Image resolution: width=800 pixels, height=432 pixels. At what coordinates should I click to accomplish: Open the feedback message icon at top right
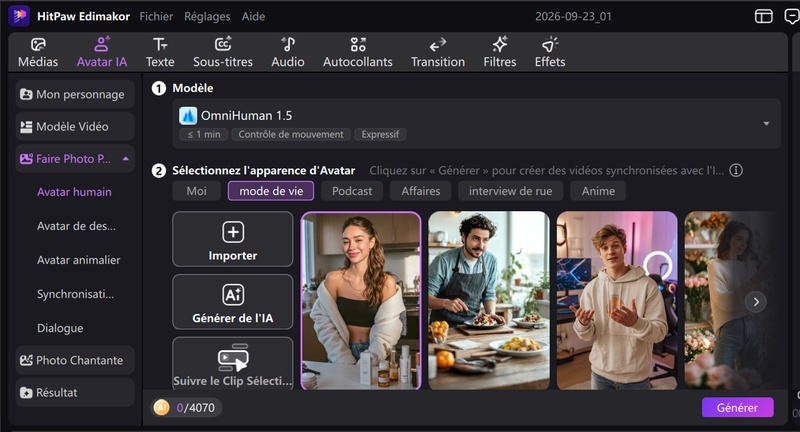tap(792, 16)
